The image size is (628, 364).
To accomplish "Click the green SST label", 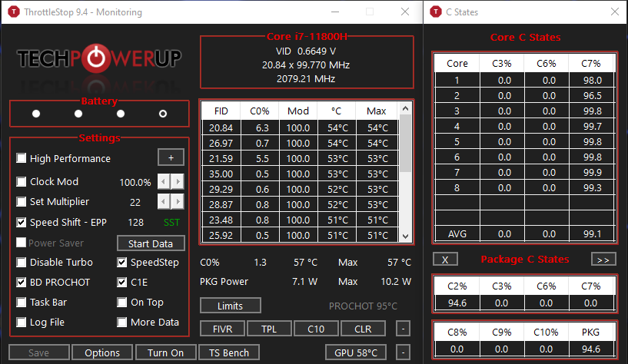I will pos(172,223).
